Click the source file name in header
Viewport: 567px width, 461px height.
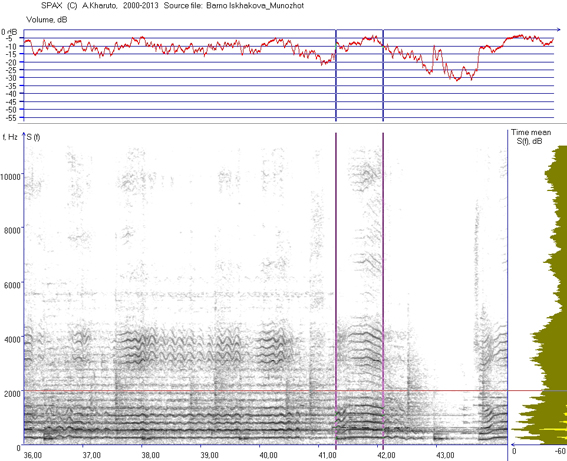[255, 6]
